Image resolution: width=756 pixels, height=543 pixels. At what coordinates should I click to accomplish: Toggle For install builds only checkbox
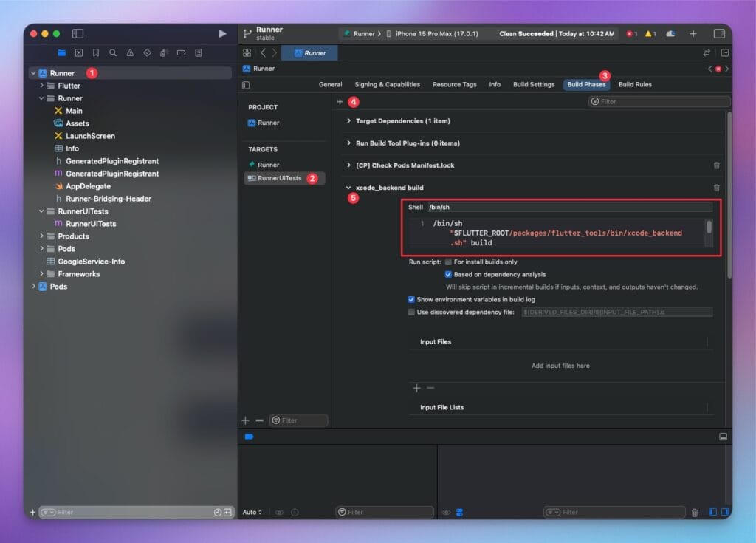click(448, 262)
